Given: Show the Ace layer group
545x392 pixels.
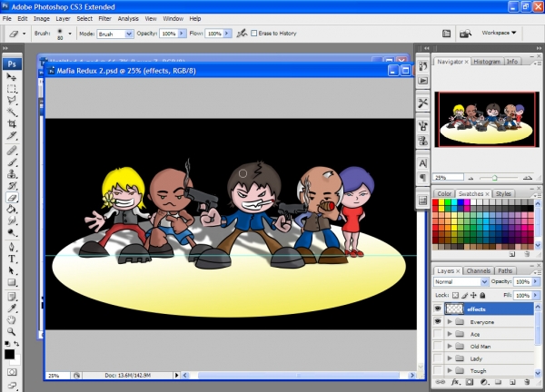Looking at the screenshot, I should click(x=438, y=334).
